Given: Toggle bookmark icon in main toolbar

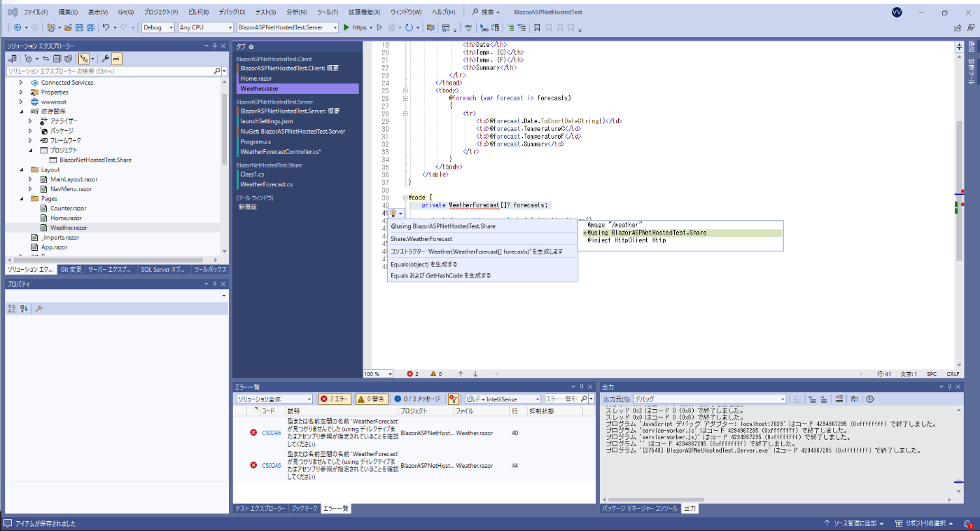Looking at the screenshot, I should coord(536,27).
